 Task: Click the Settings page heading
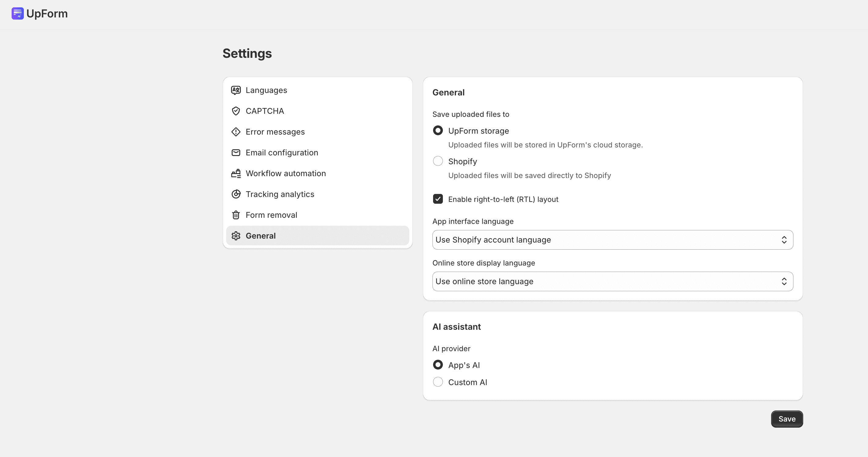(247, 54)
